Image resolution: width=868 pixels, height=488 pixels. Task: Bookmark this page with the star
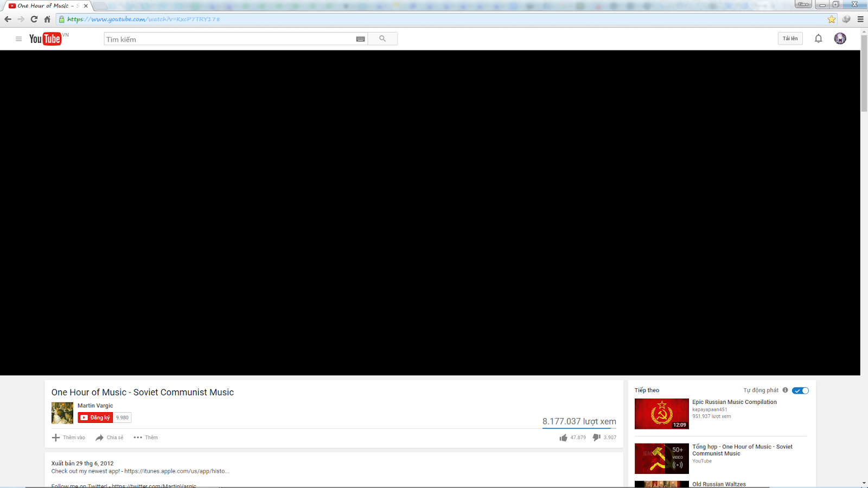831,19
